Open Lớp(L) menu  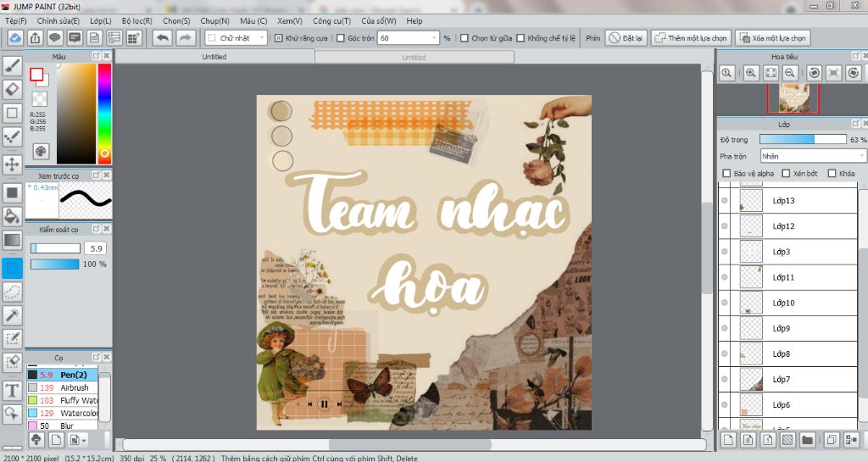coord(101,20)
